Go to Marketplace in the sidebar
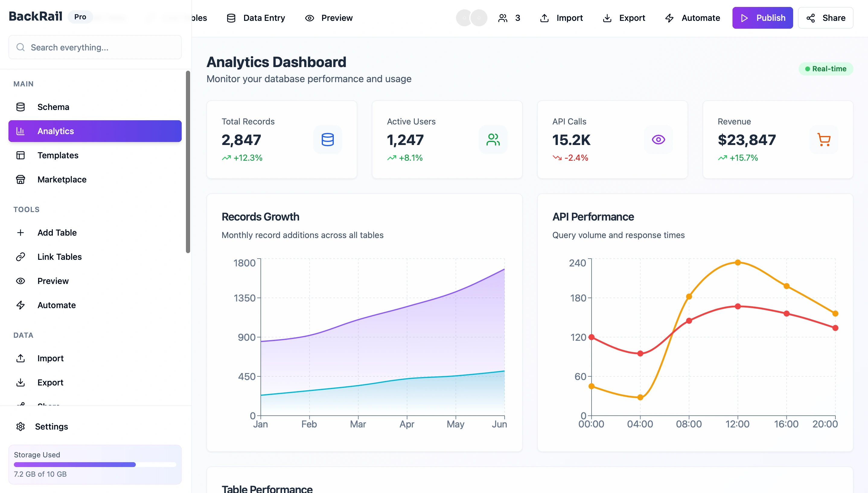Viewport: 868px width, 493px height. click(95, 179)
